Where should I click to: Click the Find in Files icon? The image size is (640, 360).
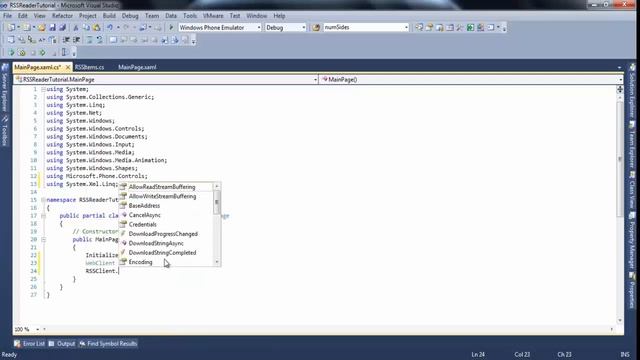point(316,27)
